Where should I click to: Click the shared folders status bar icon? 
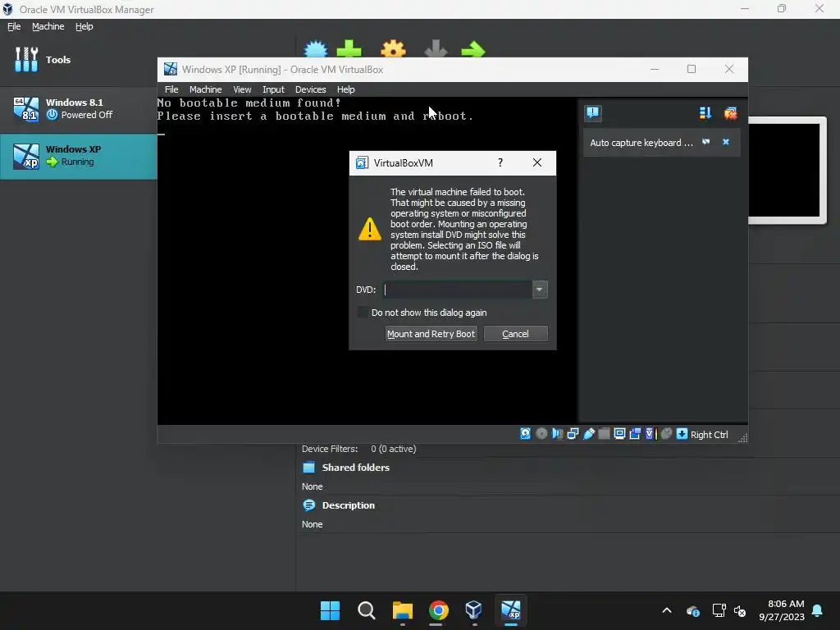(x=605, y=434)
